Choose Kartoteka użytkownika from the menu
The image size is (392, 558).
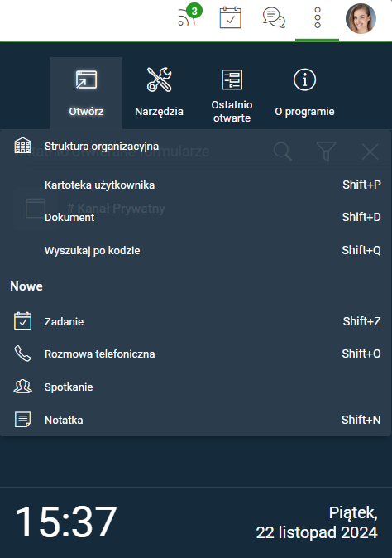point(196,185)
